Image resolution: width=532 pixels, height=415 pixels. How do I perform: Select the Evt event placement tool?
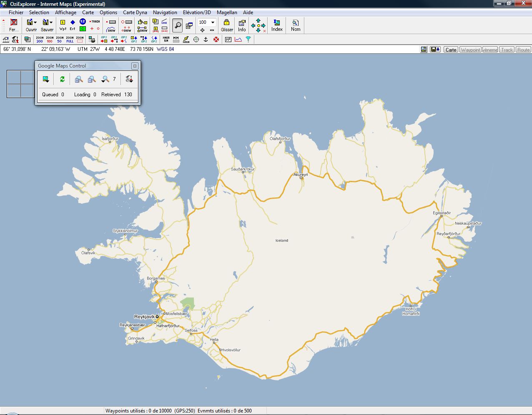point(73,25)
